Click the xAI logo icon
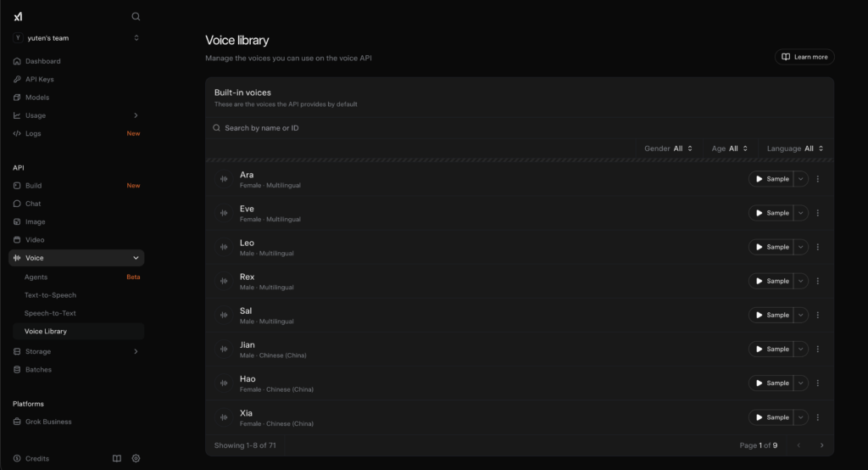868x470 pixels. click(x=19, y=17)
